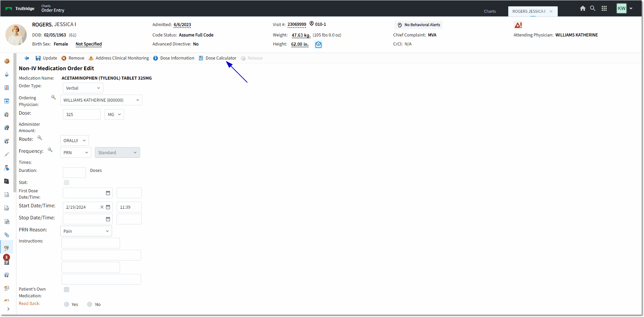Open the Standard frequency type dropdown
Screen dimensions: 644x317
click(x=117, y=152)
